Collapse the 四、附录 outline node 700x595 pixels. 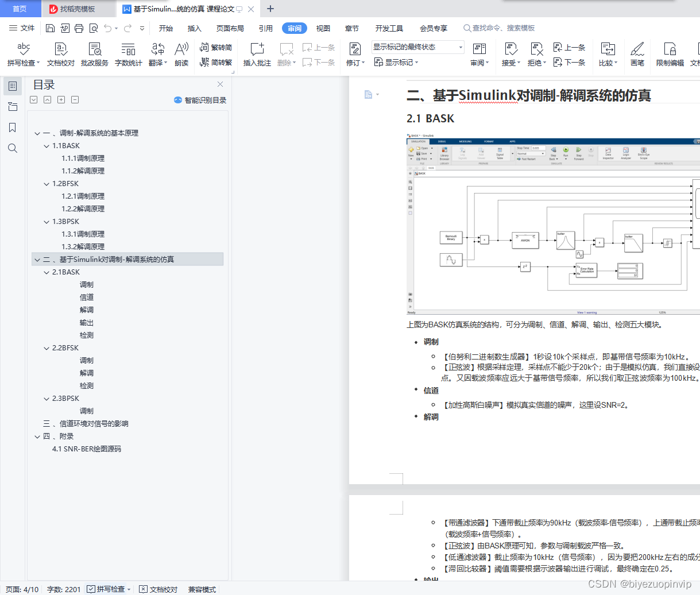(x=37, y=436)
